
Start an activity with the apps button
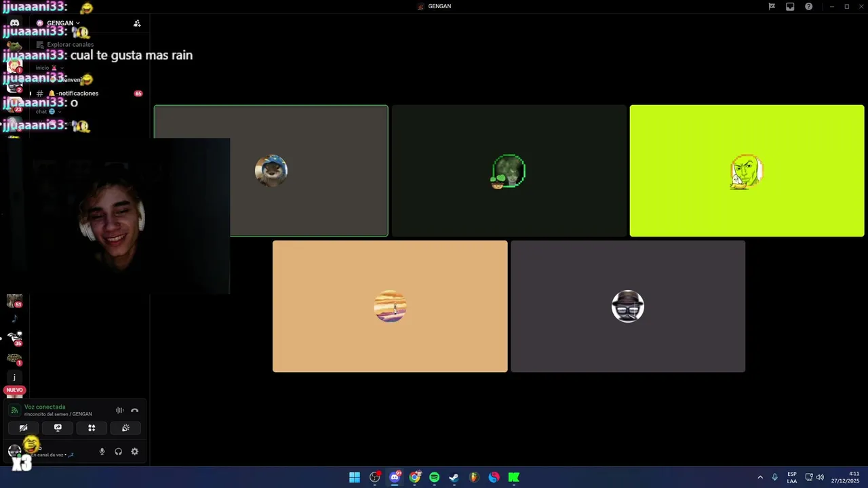(x=92, y=428)
